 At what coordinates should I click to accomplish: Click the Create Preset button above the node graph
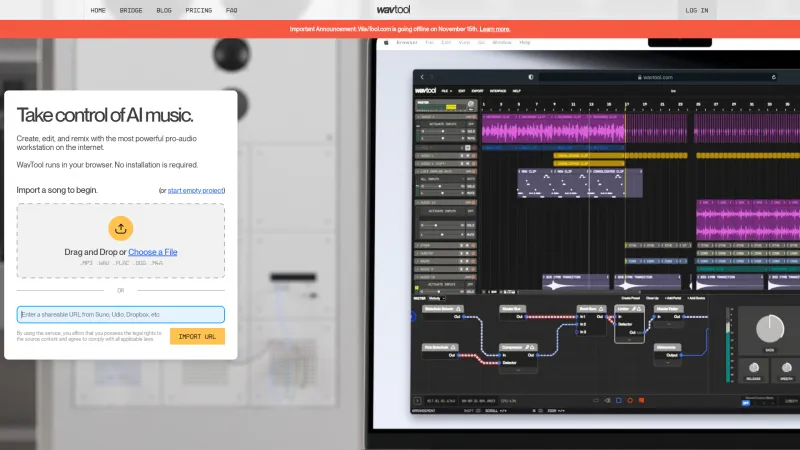(x=631, y=298)
